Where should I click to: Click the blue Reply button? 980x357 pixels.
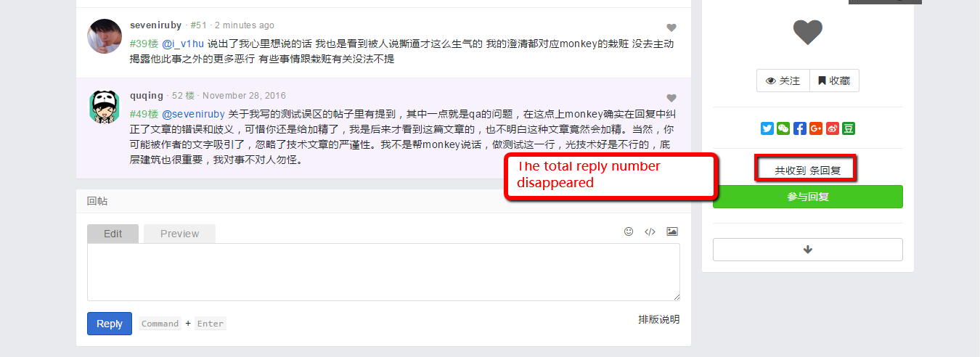coord(110,324)
